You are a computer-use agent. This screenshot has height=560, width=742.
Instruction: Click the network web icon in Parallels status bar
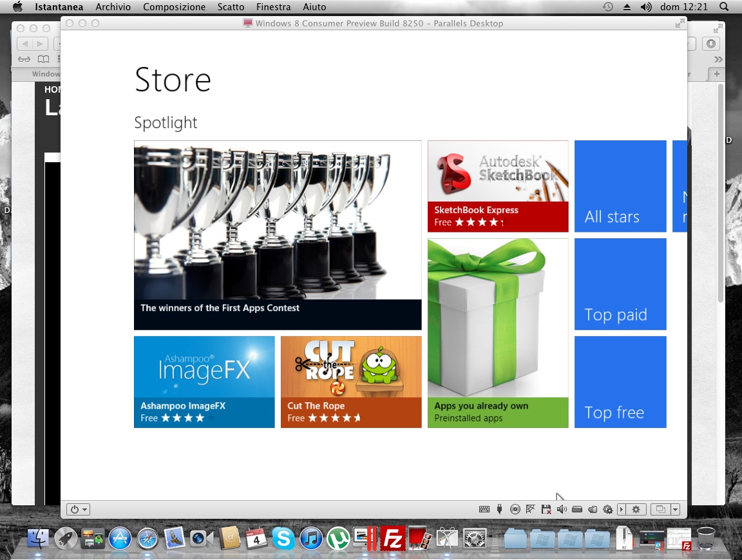[x=531, y=509]
